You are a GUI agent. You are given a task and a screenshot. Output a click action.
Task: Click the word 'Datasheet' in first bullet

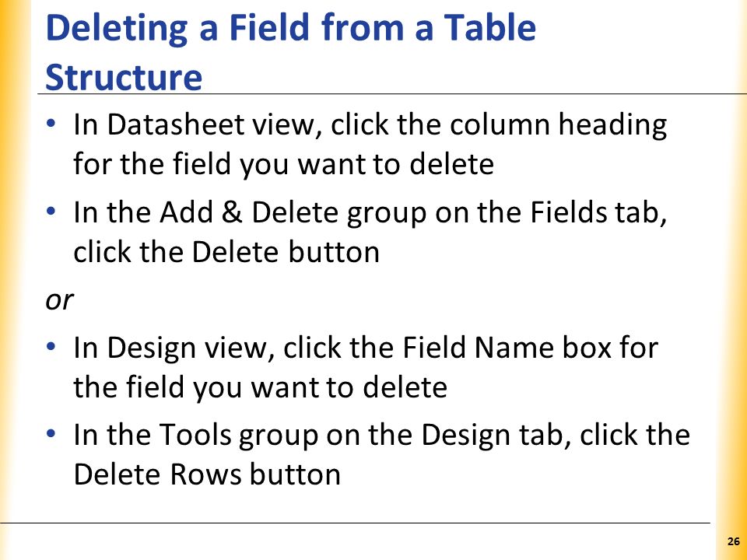[x=175, y=124]
